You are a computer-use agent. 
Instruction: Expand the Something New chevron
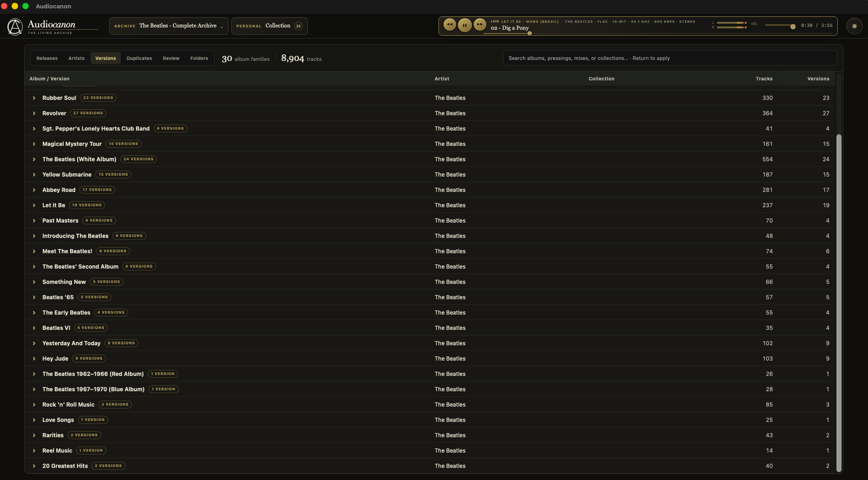coord(34,282)
